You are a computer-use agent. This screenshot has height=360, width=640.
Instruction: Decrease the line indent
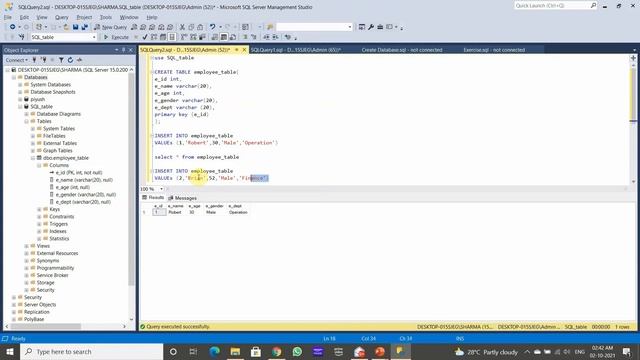266,37
